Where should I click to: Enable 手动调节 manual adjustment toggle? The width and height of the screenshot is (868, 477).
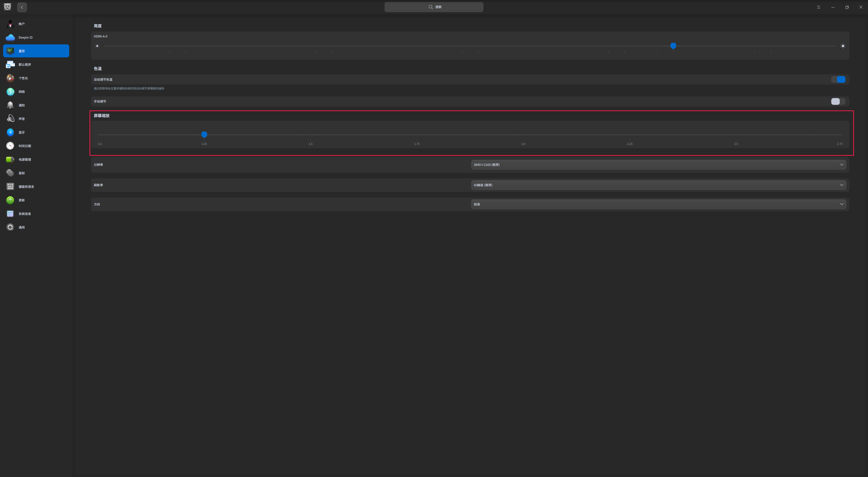click(838, 102)
